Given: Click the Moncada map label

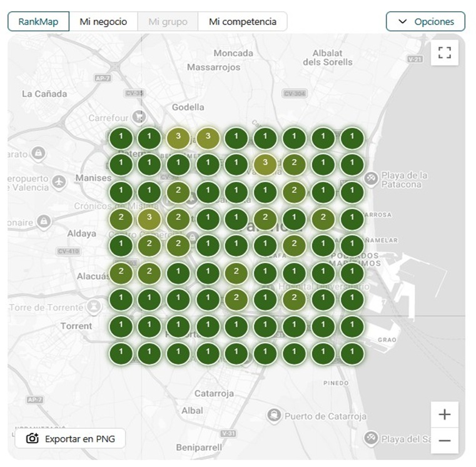Looking at the screenshot, I should click(233, 53).
